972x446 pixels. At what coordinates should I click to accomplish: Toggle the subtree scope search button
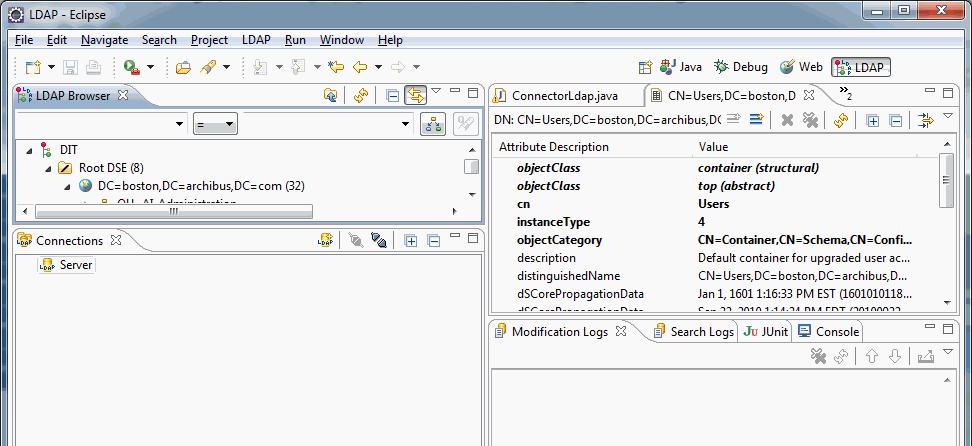(x=433, y=124)
